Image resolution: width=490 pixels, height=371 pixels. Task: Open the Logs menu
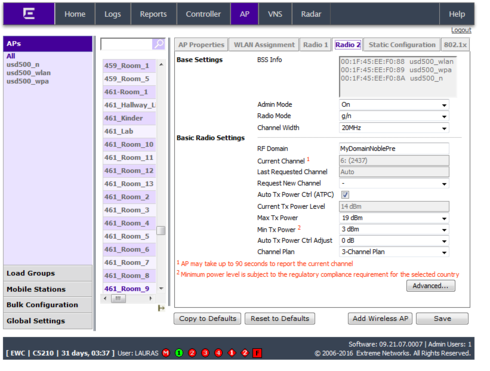coord(113,14)
